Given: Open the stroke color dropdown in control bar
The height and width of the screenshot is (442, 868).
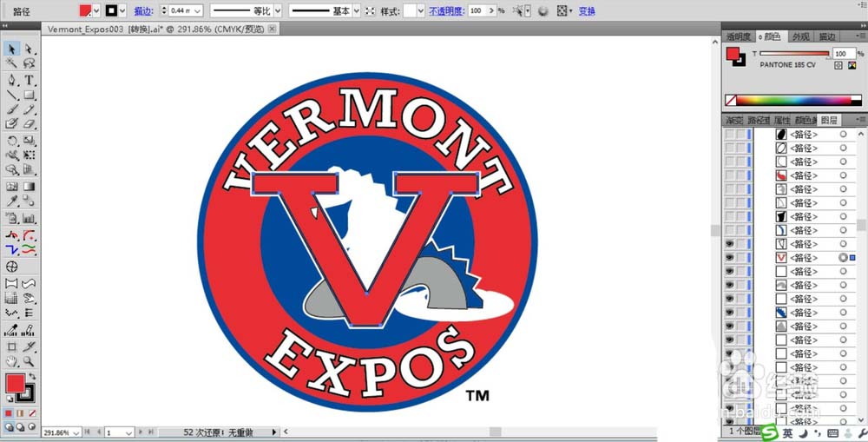Looking at the screenshot, I should point(122,10).
